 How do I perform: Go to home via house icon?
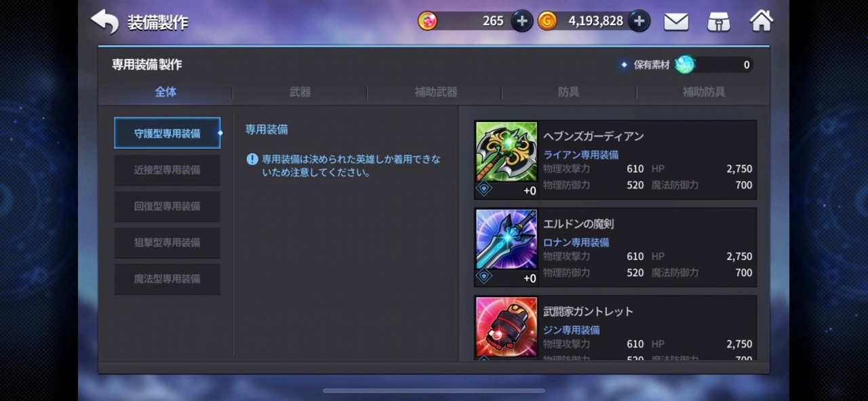click(x=762, y=21)
